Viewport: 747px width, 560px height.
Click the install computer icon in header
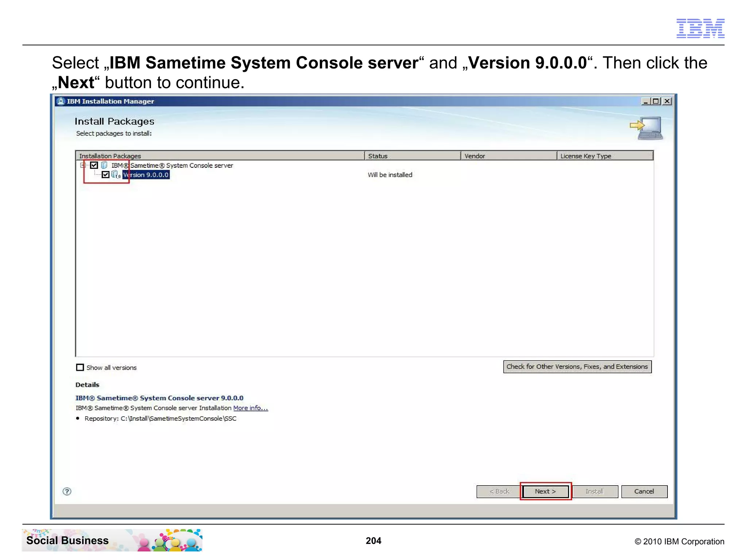coord(647,128)
